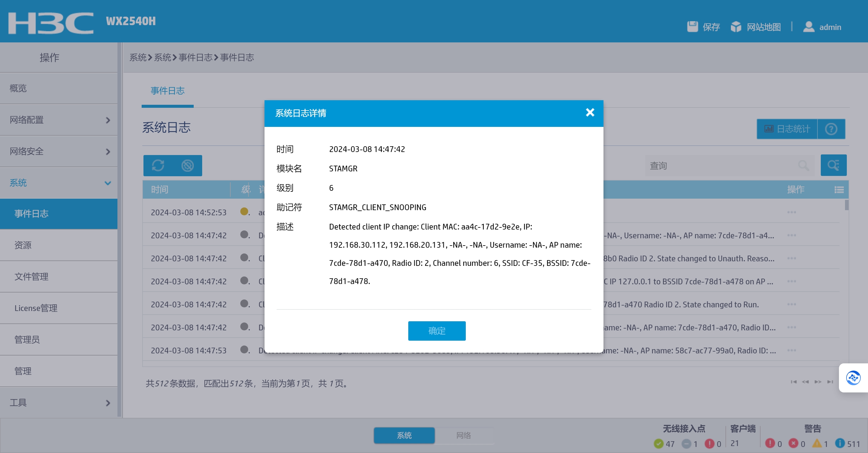
Task: Open the help question mark icon
Action: [831, 129]
